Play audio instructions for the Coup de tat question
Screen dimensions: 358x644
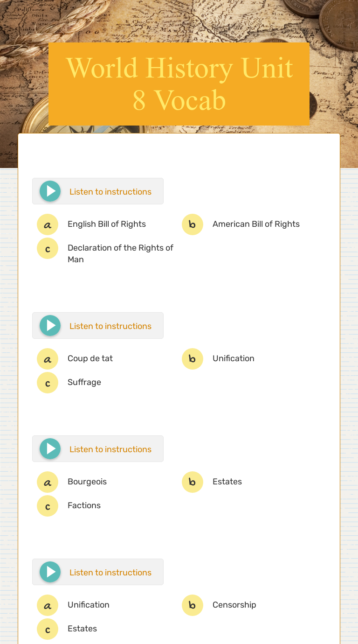pos(50,325)
